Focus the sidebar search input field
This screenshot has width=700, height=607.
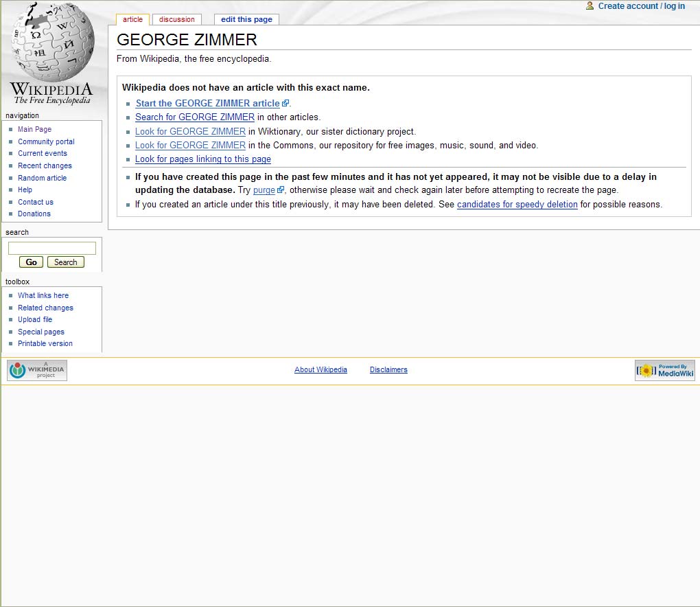coord(52,248)
